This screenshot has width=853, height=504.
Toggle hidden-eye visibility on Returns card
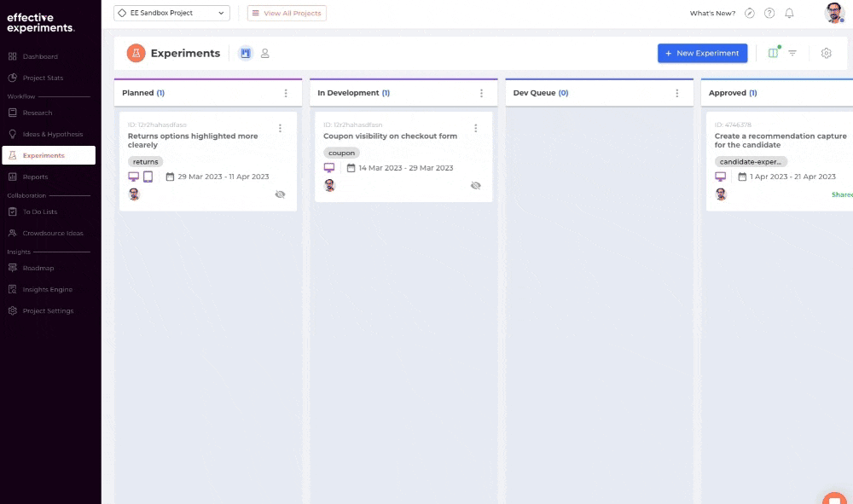point(280,194)
